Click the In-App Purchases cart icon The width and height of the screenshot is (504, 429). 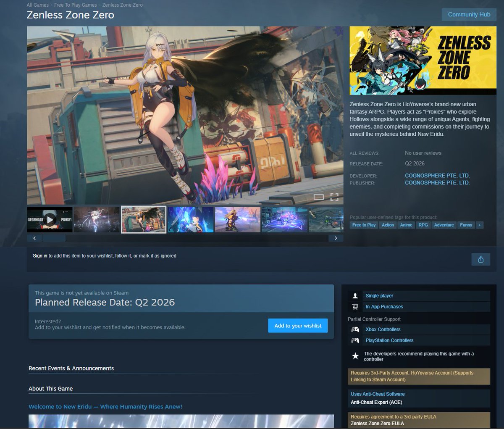click(355, 307)
